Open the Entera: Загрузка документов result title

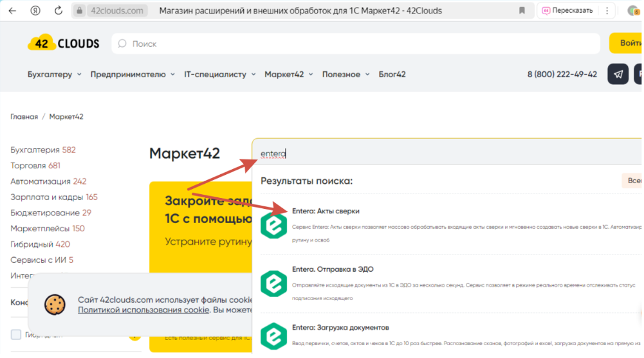(x=340, y=327)
